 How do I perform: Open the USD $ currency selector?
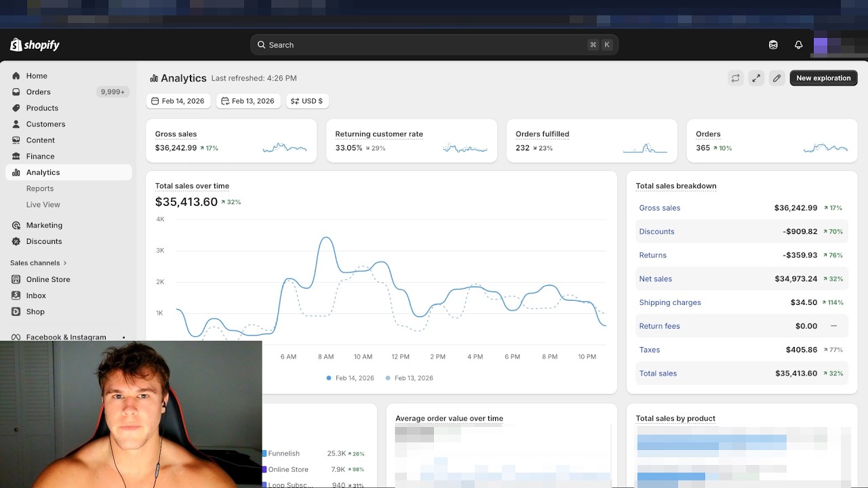307,101
